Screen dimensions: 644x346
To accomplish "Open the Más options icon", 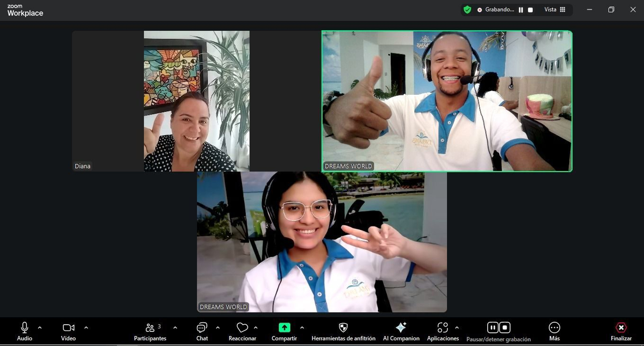I will [554, 328].
